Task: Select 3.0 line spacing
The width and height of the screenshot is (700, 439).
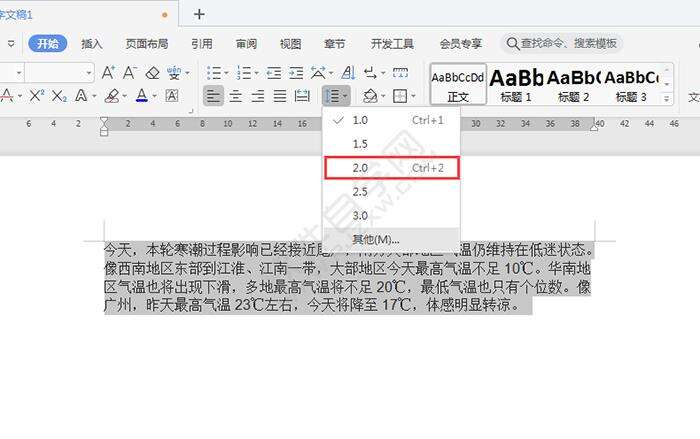Action: 391,215
